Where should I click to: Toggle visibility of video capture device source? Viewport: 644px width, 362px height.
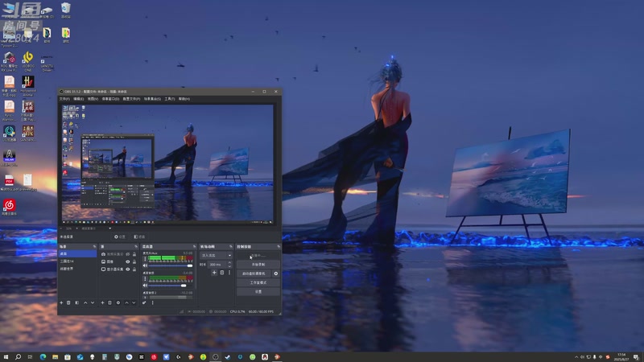pyautogui.click(x=128, y=254)
